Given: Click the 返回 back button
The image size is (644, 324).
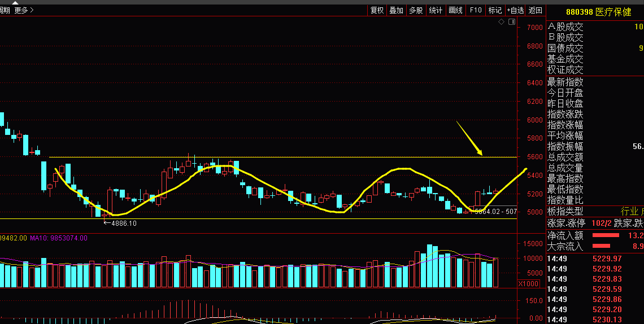Looking at the screenshot, I should [535, 10].
